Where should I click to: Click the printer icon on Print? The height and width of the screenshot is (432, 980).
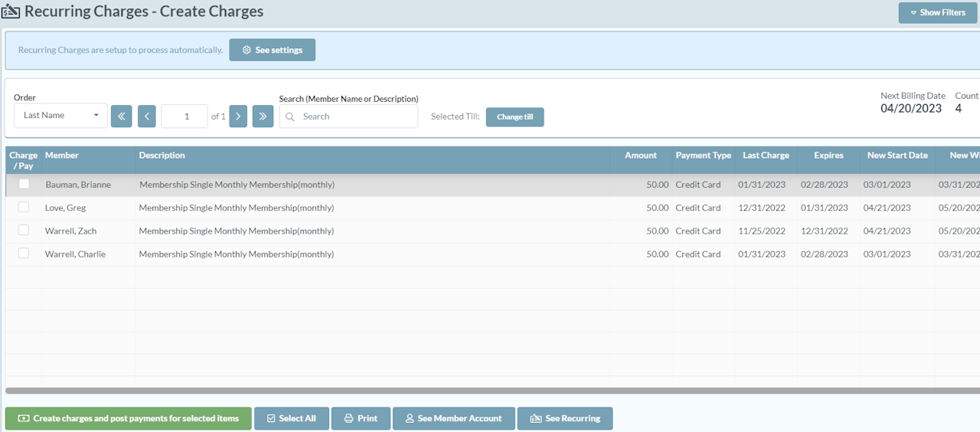tap(348, 418)
